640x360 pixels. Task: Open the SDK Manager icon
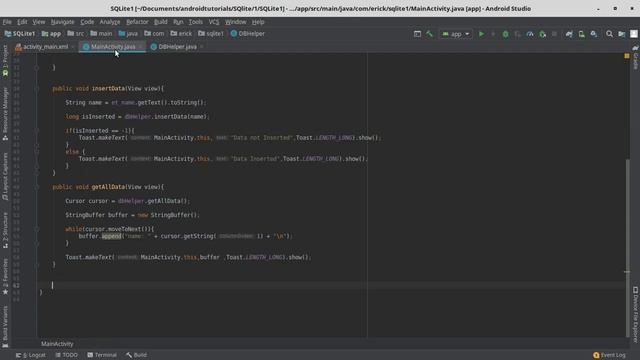pos(594,34)
